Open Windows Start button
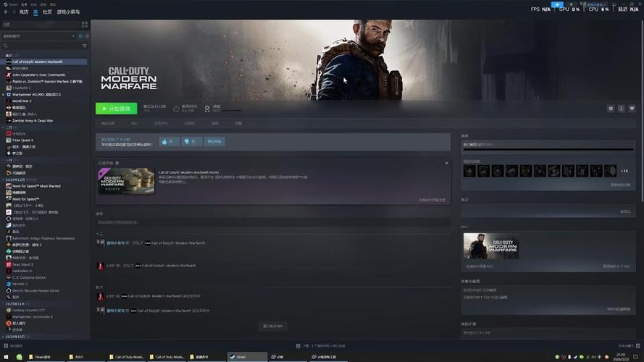Image resolution: width=644 pixels, height=362 pixels. (x=7, y=357)
